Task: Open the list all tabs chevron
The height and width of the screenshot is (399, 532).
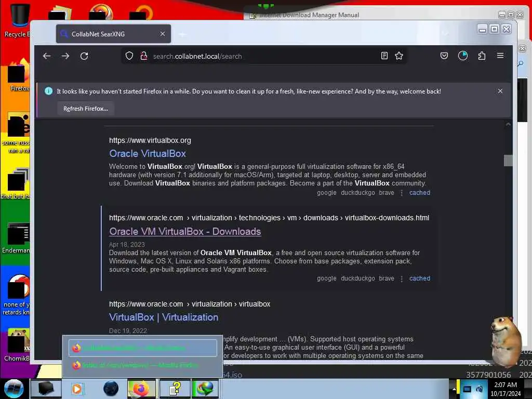Action: 446,34
